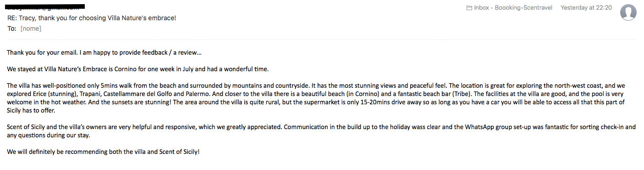
Task: Click the Yesterday at 22:20 timestamp
Action: (586, 8)
